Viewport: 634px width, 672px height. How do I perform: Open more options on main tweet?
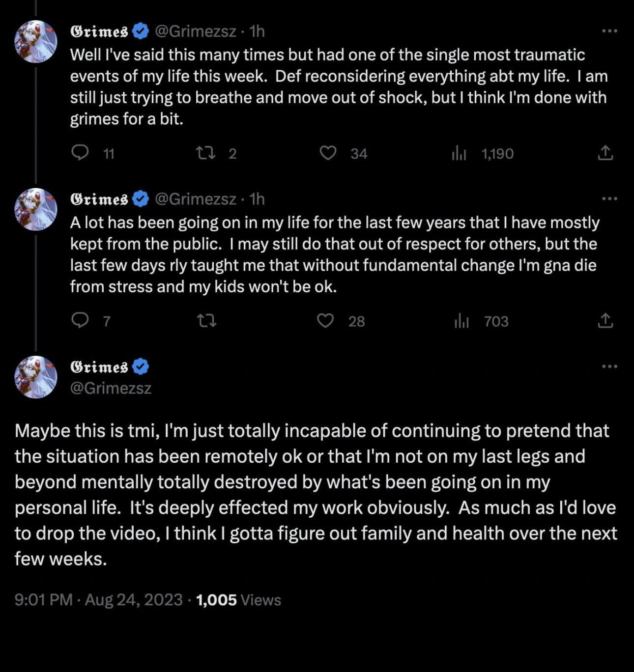609,366
